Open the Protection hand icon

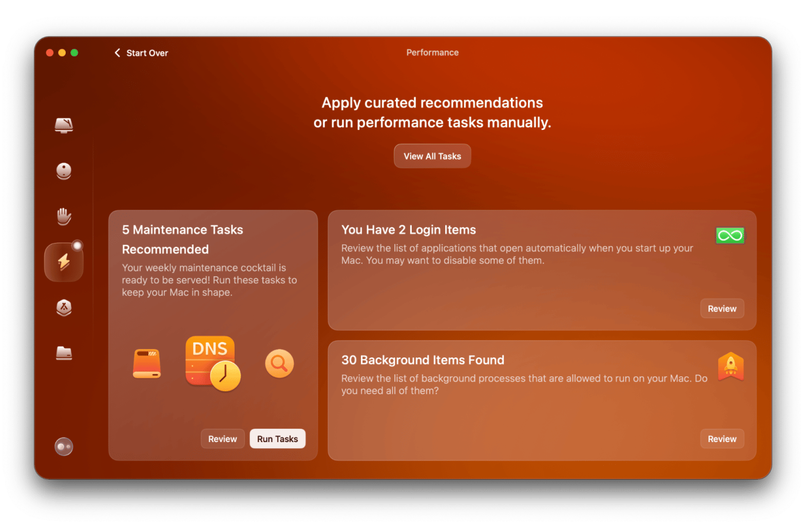tap(64, 216)
